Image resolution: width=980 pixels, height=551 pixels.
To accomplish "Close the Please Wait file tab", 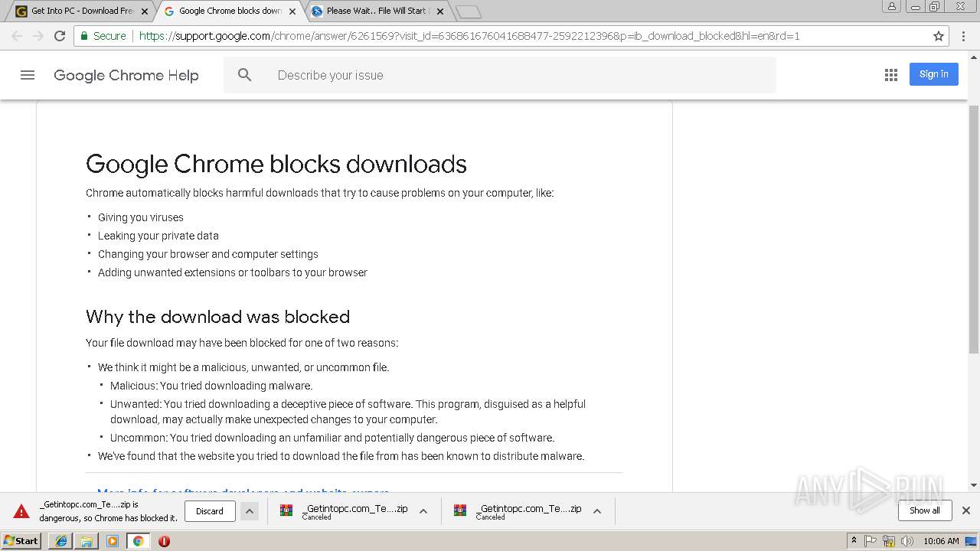I will 440,11.
